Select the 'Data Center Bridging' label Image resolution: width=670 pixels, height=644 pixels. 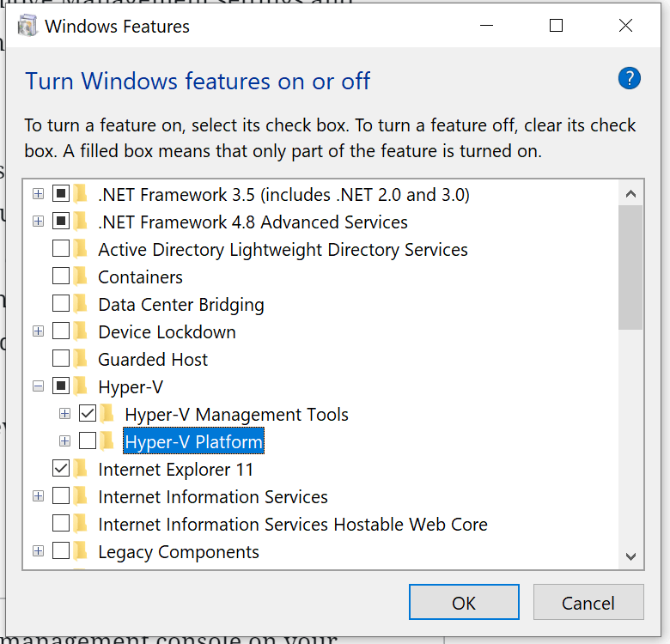181,305
